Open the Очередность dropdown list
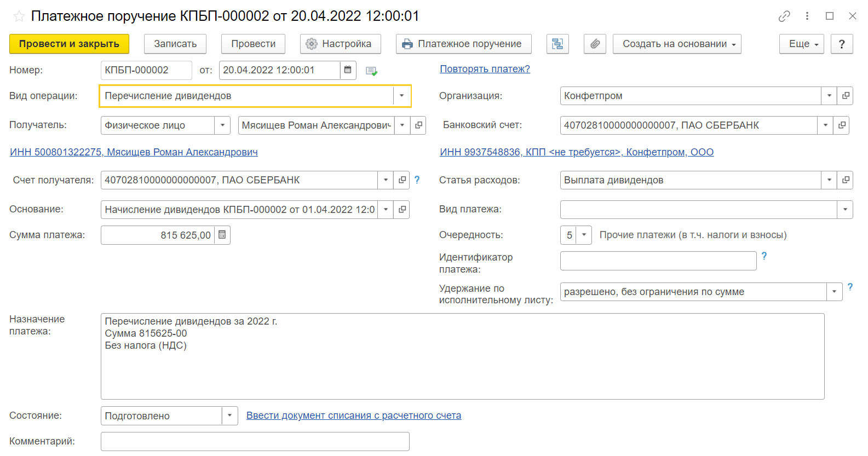 (584, 235)
